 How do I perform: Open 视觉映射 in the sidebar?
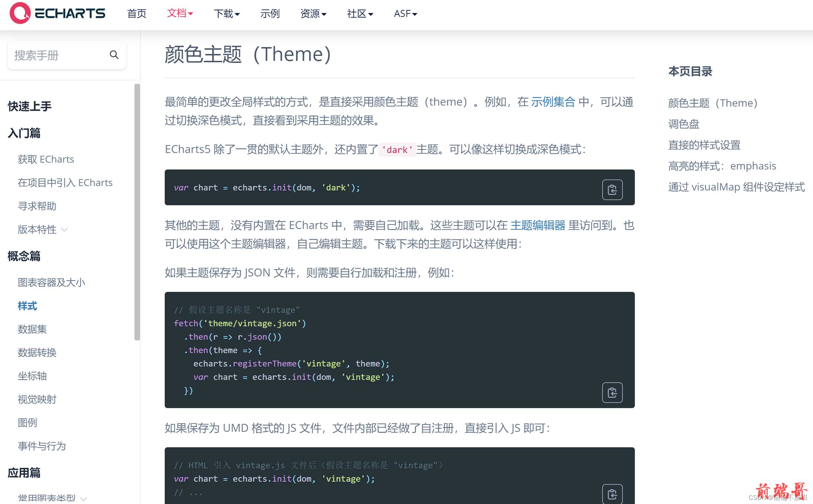37,399
